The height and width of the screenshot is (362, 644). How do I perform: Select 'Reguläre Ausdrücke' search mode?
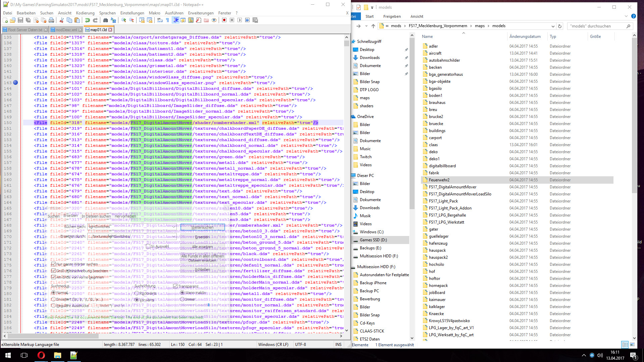click(x=53, y=306)
